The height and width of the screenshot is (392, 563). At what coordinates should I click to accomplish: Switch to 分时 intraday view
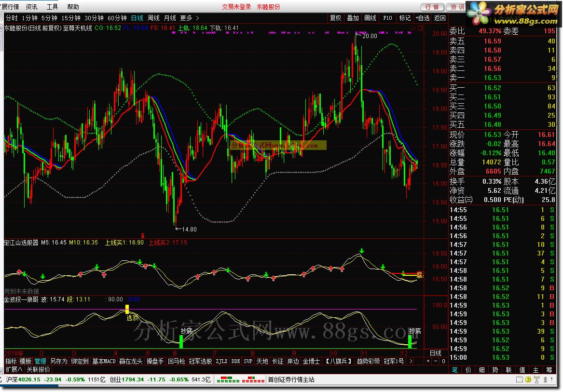tap(12, 18)
